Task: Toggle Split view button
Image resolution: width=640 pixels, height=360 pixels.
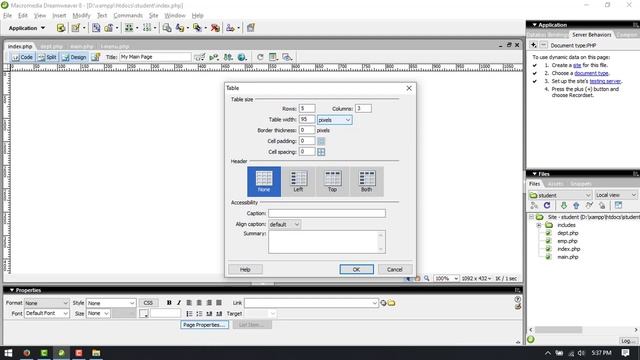Action: pos(47,57)
